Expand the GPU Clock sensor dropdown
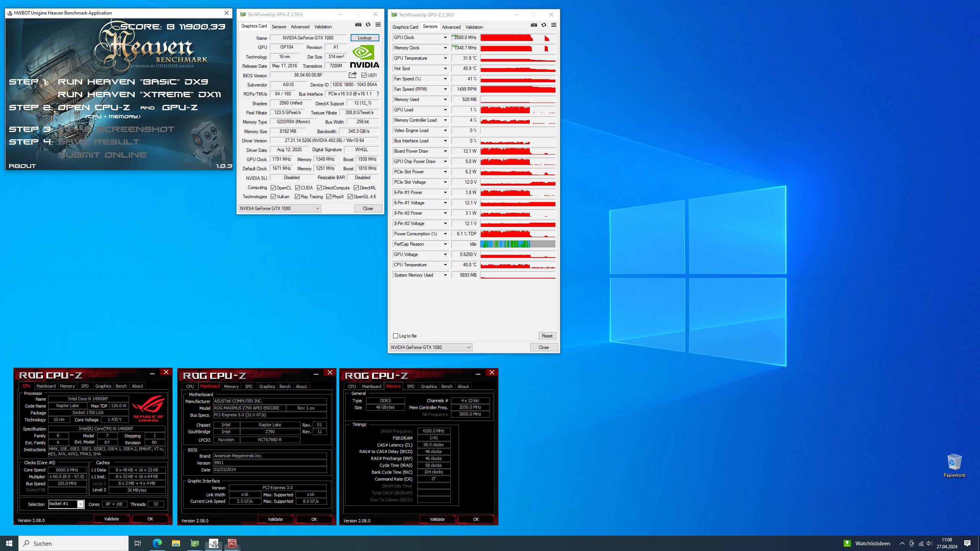 pos(445,37)
